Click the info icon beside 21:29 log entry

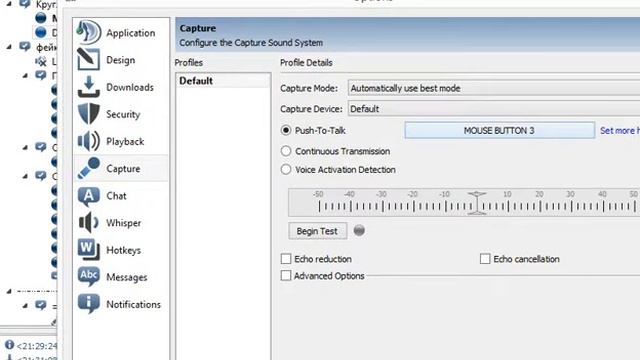point(9,345)
